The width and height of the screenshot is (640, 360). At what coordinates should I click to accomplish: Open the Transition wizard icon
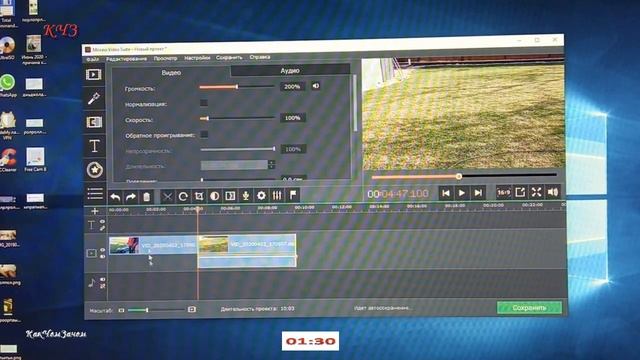click(230, 196)
